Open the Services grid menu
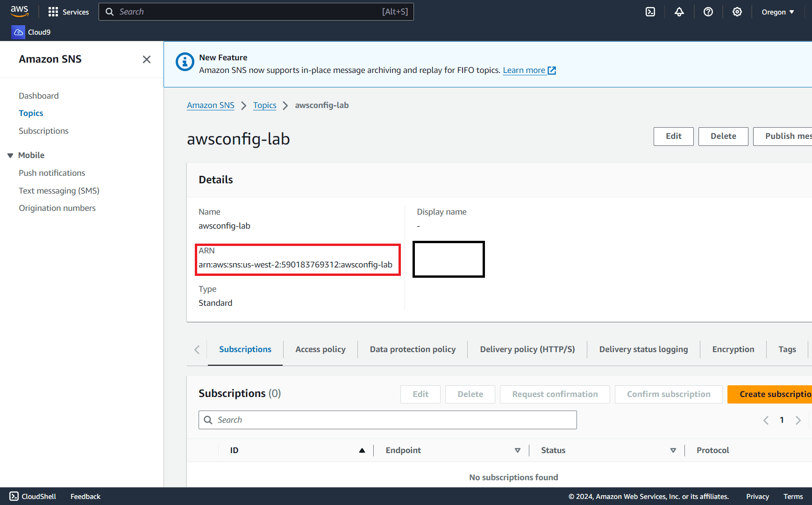Screen dimensions: 812x505 pyautogui.click(x=68, y=12)
